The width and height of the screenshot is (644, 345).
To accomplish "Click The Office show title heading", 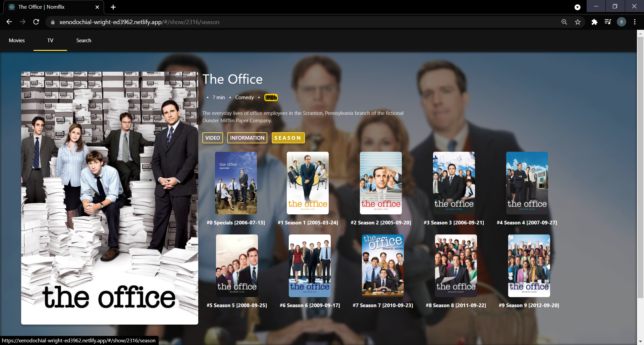I will click(232, 79).
